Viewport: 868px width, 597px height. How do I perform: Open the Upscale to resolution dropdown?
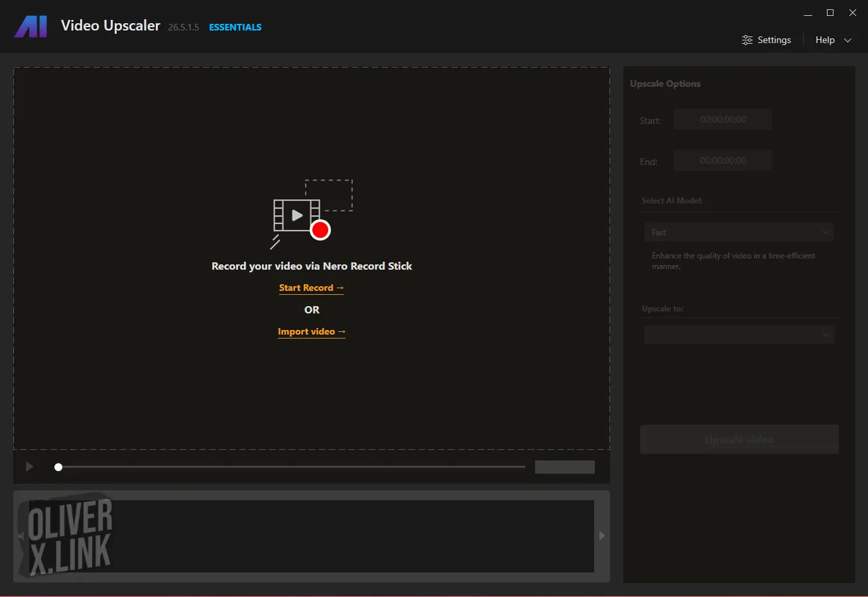tap(739, 335)
